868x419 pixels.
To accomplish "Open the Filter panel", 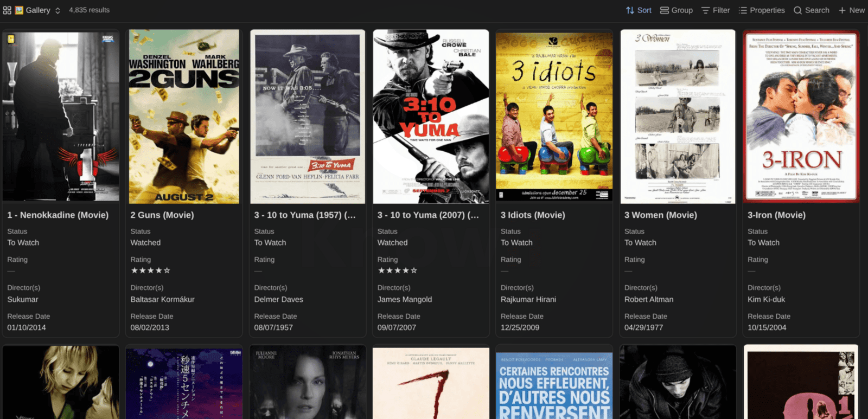I will click(716, 10).
